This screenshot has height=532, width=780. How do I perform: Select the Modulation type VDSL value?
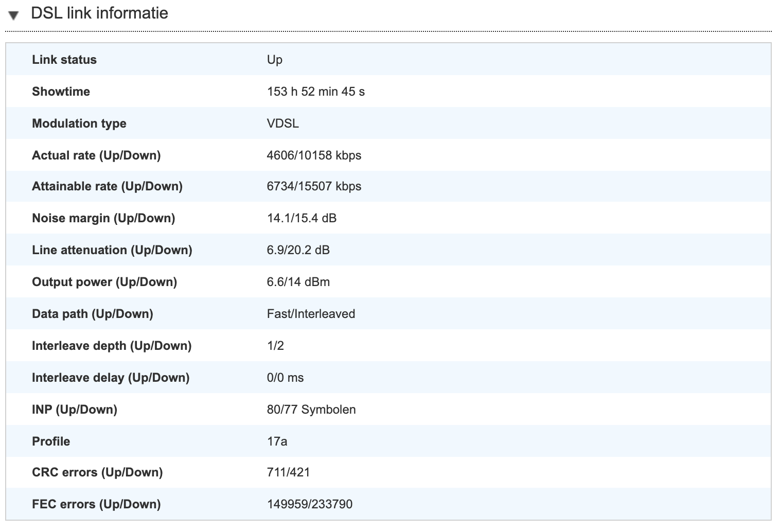[280, 123]
